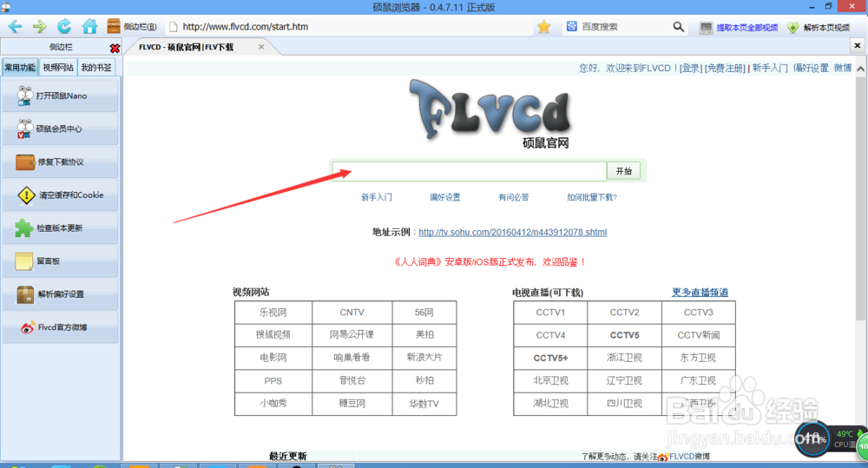Click 56网 in video sites table

point(424,313)
